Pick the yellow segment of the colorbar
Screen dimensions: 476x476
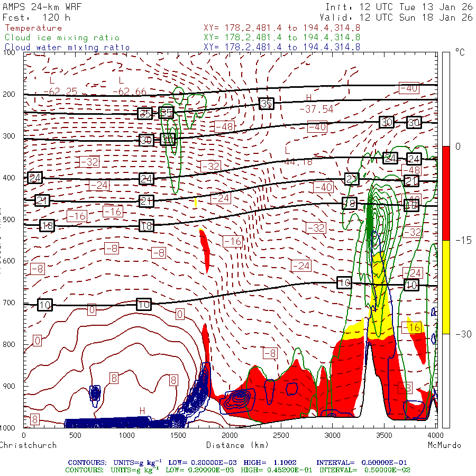[x=446, y=287]
